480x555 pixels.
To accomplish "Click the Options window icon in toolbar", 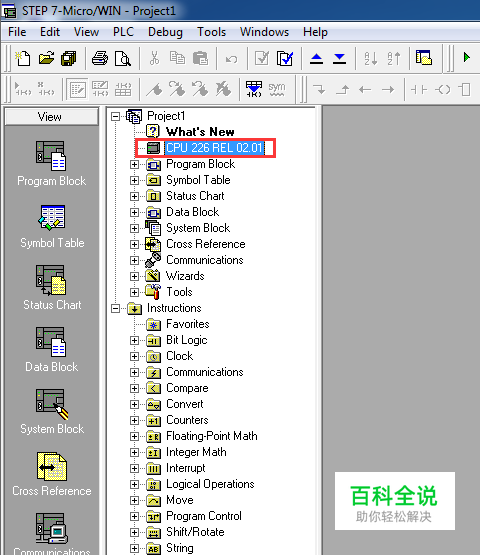I will [x=424, y=57].
